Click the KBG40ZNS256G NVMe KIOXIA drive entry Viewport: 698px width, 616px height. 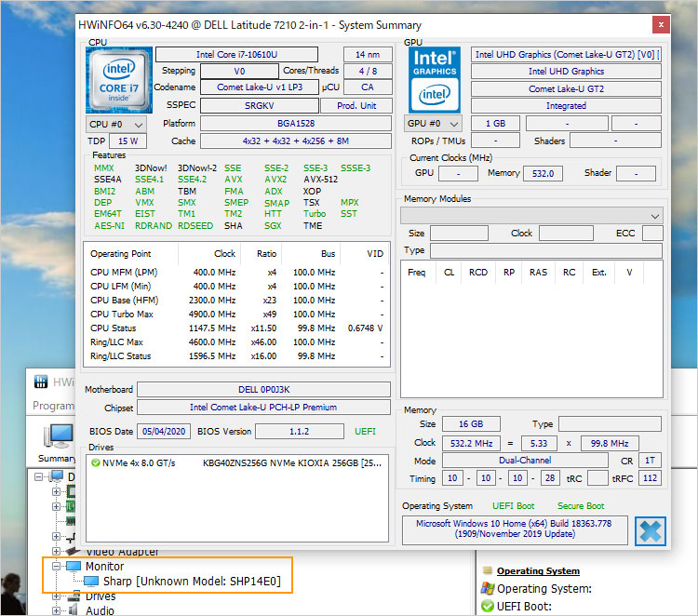292,462
